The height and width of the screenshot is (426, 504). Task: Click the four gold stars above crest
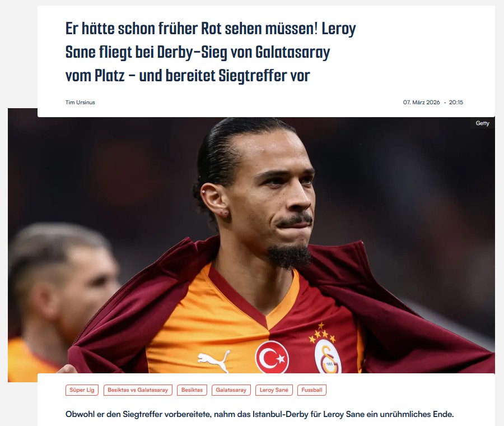(322, 334)
